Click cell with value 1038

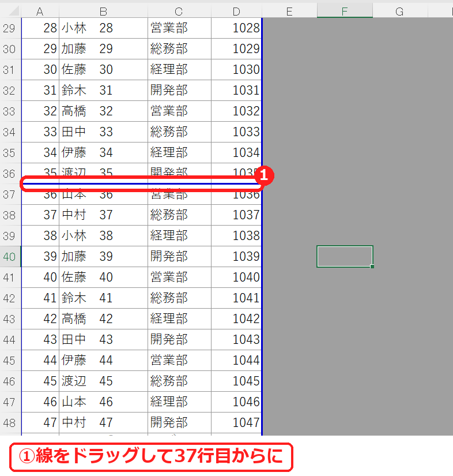[x=236, y=235]
